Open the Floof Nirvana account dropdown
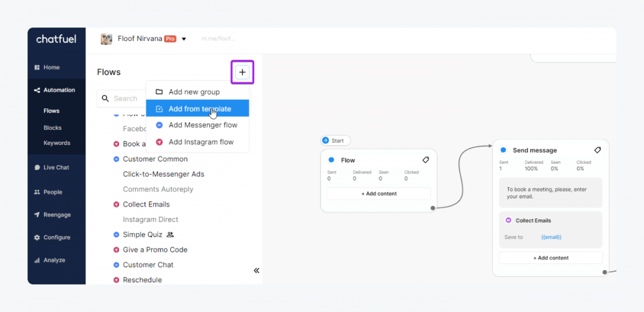 pyautogui.click(x=184, y=39)
